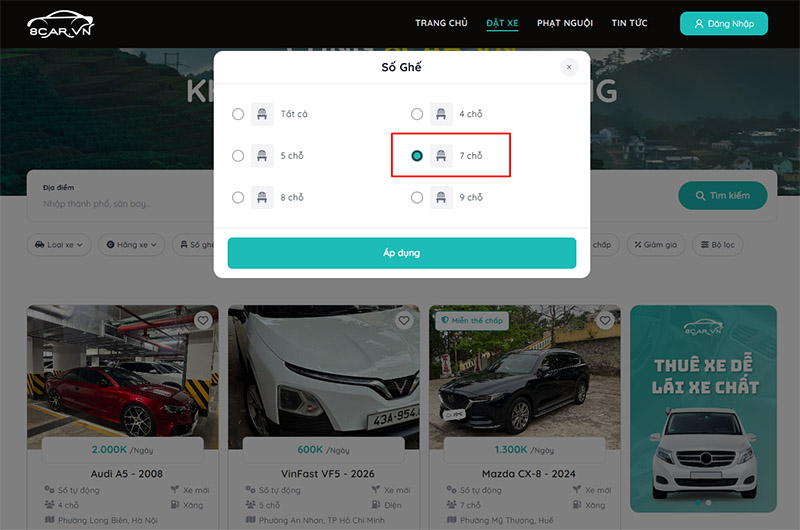This screenshot has height=530, width=800.
Task: Favorite the VinFast VF5 with heart icon
Action: (x=404, y=320)
